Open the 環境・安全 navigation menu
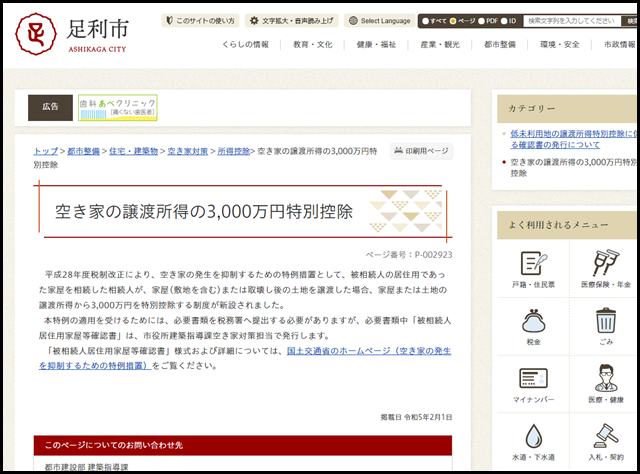 (560, 45)
